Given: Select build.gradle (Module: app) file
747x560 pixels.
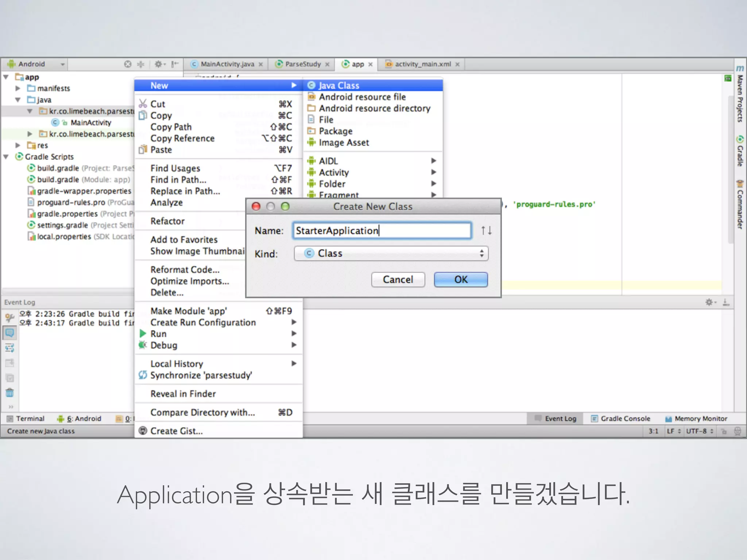Looking at the screenshot, I should pyautogui.click(x=79, y=179).
